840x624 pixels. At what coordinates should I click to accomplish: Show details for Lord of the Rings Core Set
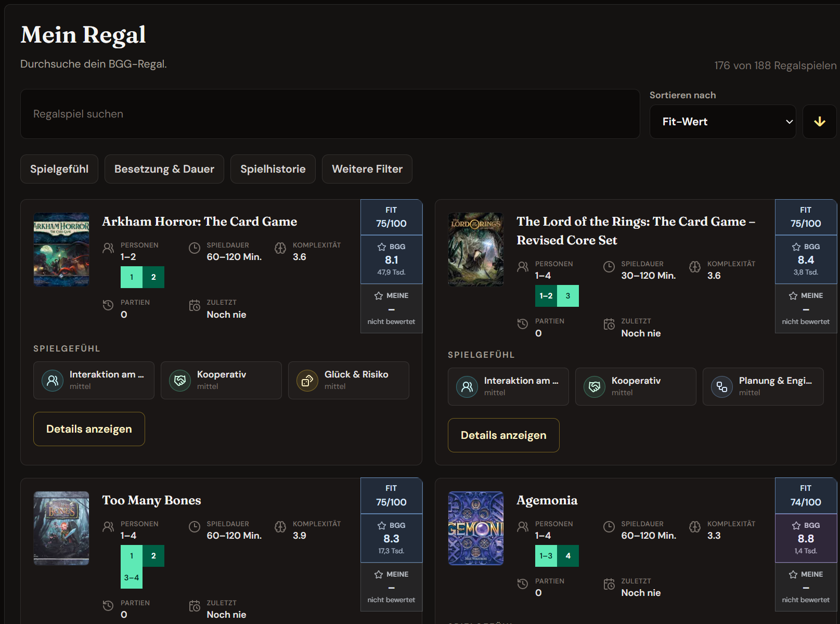tap(503, 435)
